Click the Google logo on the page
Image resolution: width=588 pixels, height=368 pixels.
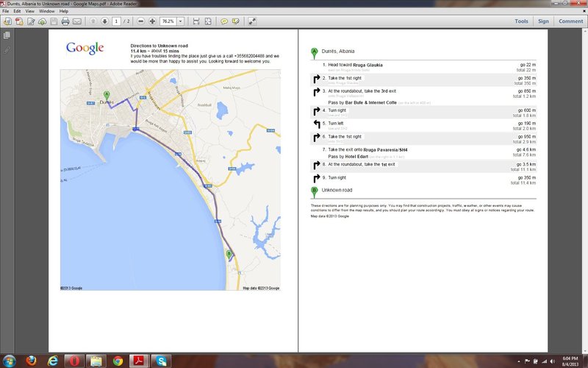(x=85, y=48)
